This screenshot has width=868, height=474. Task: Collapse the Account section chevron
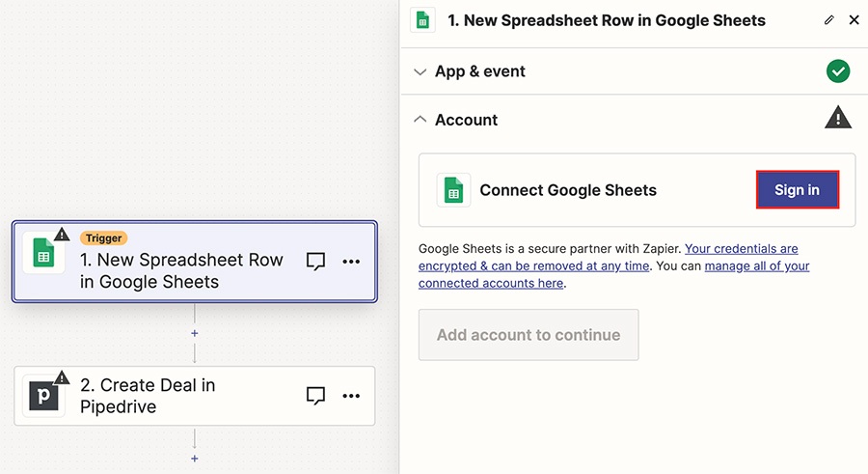point(420,119)
